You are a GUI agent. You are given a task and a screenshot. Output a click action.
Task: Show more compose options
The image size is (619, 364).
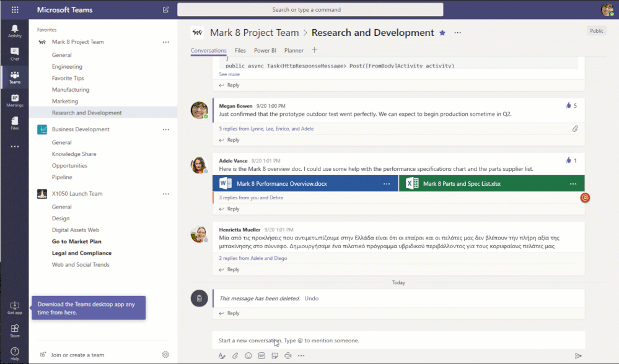pos(301,356)
